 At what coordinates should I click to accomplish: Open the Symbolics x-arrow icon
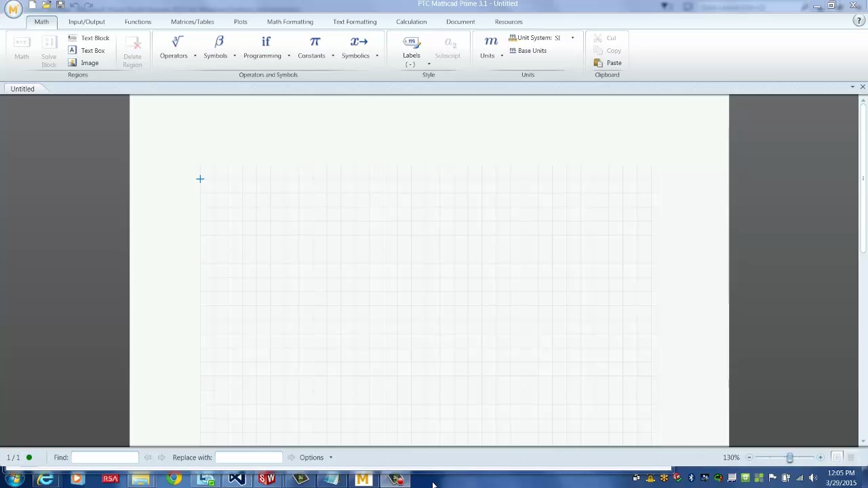pos(359,42)
